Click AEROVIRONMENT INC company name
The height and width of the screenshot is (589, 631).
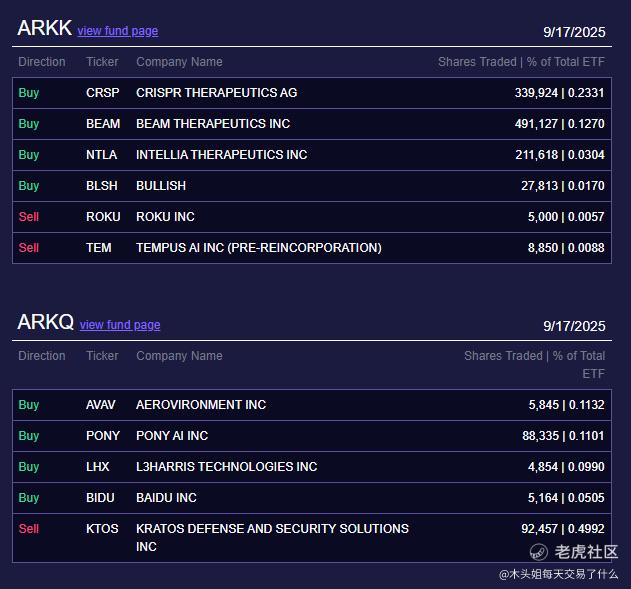point(201,405)
